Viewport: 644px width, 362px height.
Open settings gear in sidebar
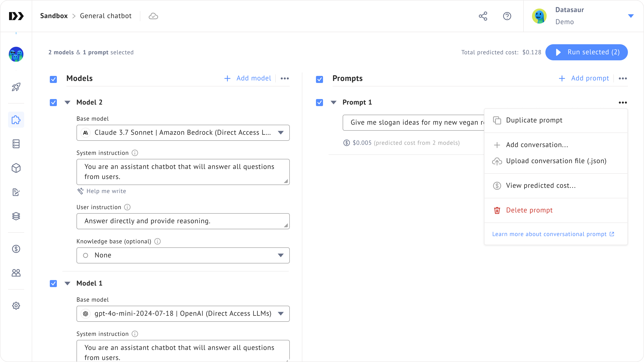tap(16, 306)
